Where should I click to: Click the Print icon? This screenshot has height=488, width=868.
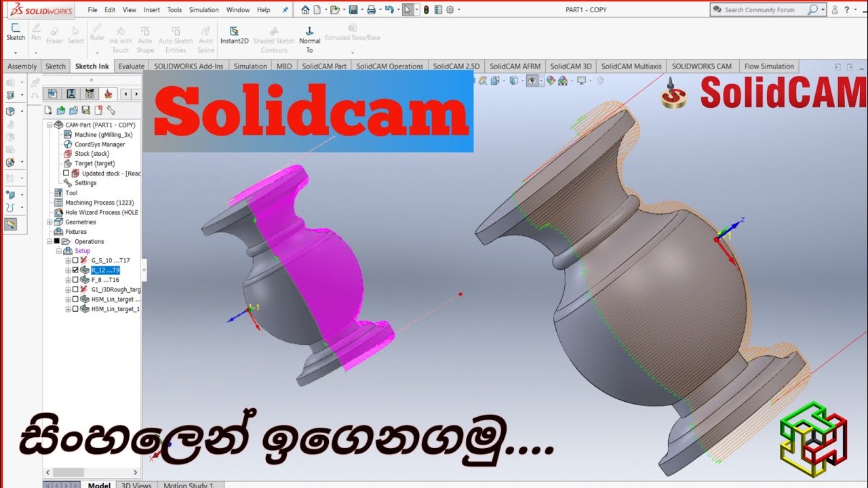371,9
